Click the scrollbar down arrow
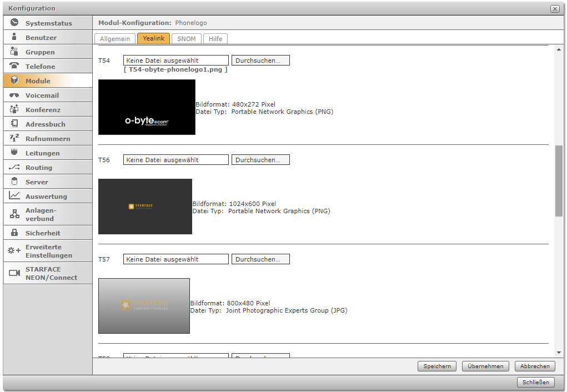 pos(559,353)
